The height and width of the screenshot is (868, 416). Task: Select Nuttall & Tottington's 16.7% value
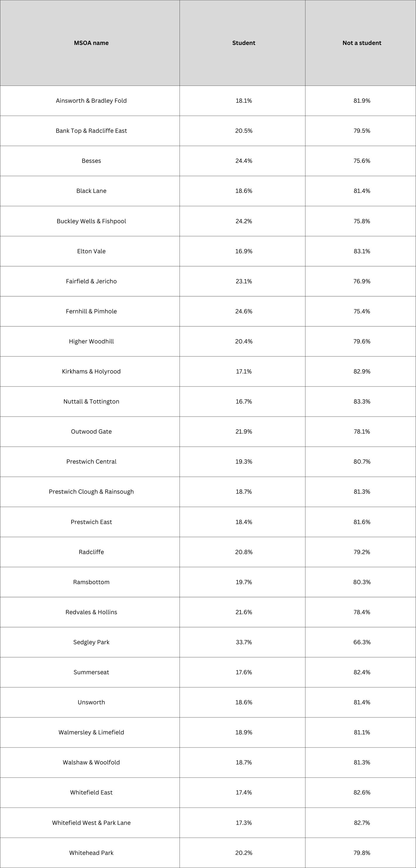243,401
